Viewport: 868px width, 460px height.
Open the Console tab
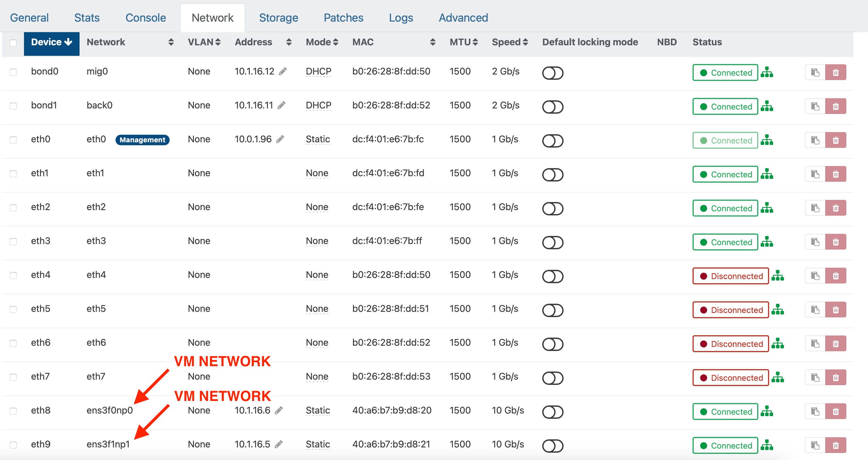146,18
